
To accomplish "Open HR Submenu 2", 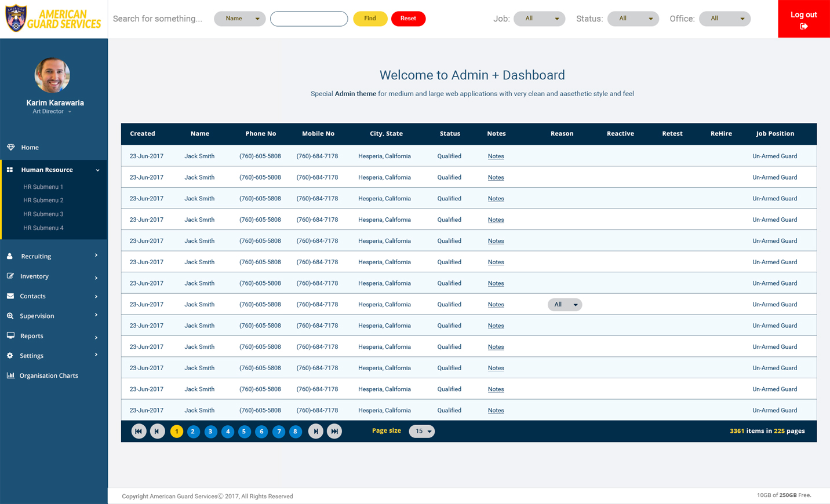I will pos(43,200).
